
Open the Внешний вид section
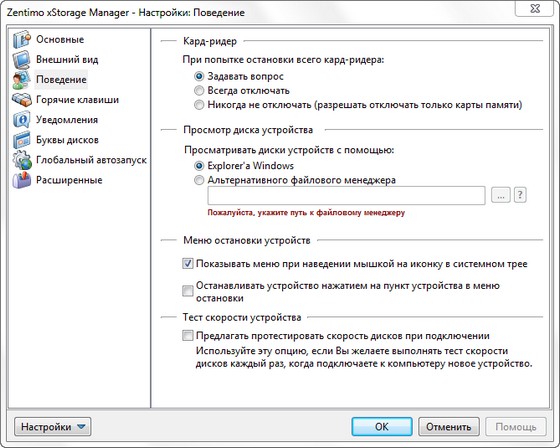point(67,59)
